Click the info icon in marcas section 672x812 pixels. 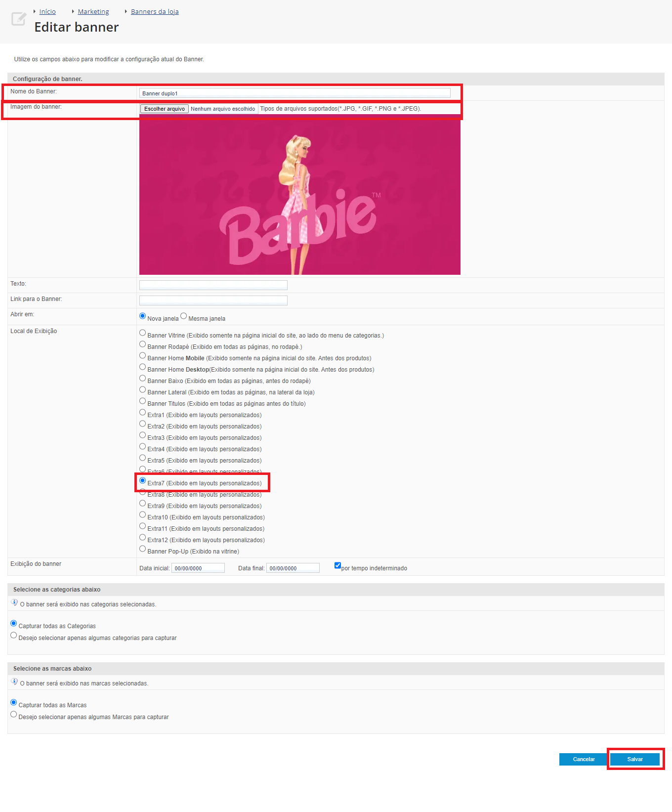coord(14,682)
